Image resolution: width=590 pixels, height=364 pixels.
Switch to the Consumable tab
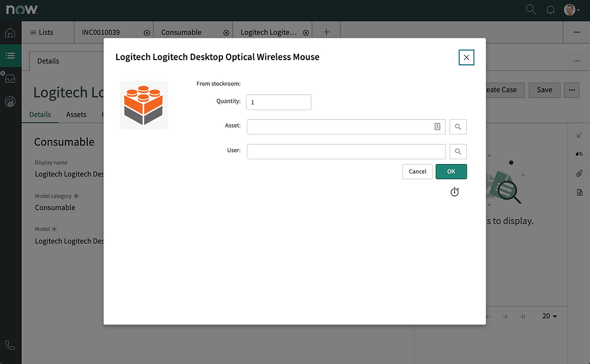tap(181, 32)
